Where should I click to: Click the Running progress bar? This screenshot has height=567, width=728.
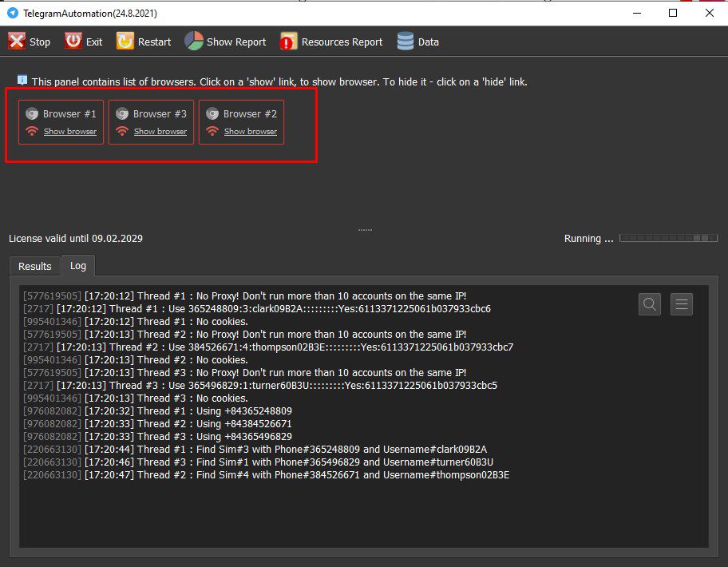(669, 238)
